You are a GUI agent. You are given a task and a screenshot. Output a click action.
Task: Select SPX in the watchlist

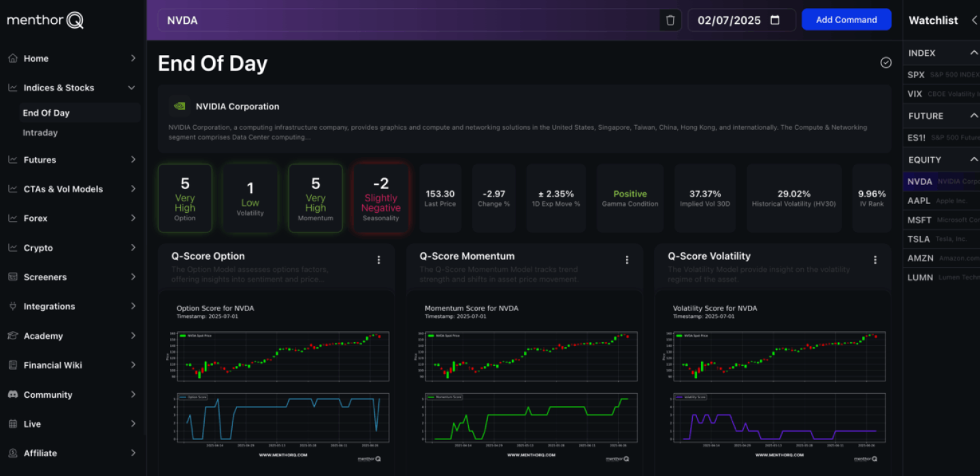pos(941,75)
